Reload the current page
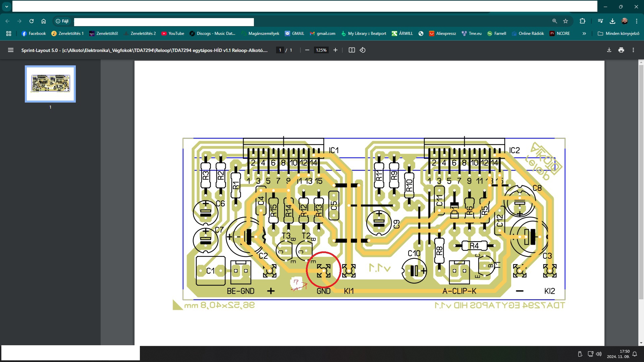The height and width of the screenshot is (362, 644). click(x=32, y=21)
